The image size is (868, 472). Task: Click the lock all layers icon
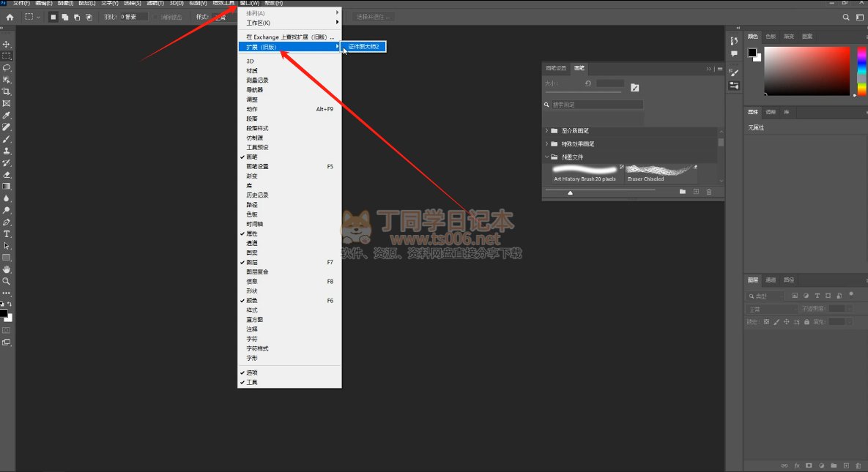(806, 321)
